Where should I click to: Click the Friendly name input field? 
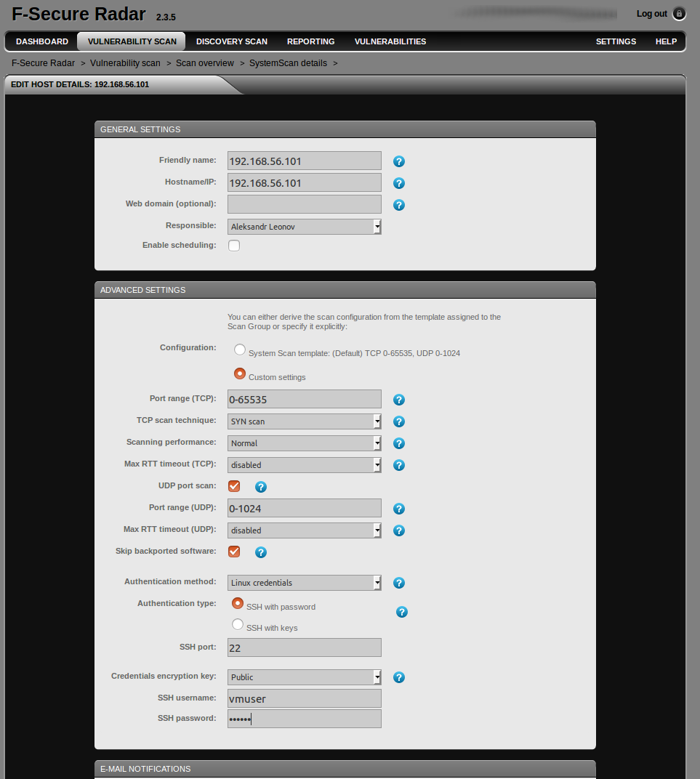[305, 161]
